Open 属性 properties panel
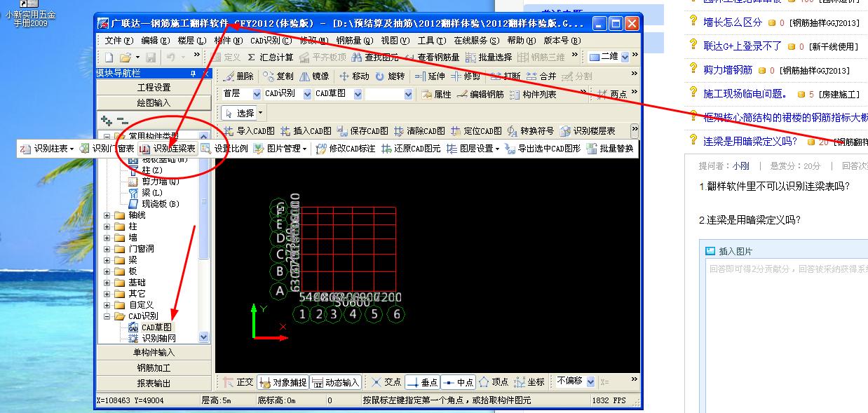868x413 pixels. coord(436,94)
